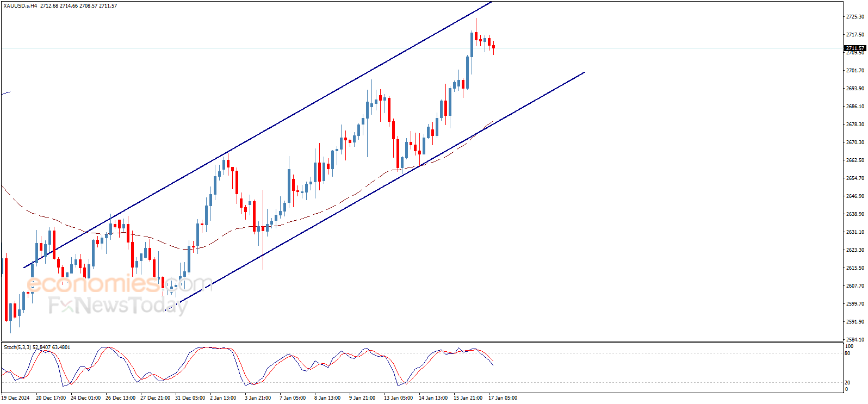
Task: Click the 14 Jan 13:00 time label
Action: [433, 398]
